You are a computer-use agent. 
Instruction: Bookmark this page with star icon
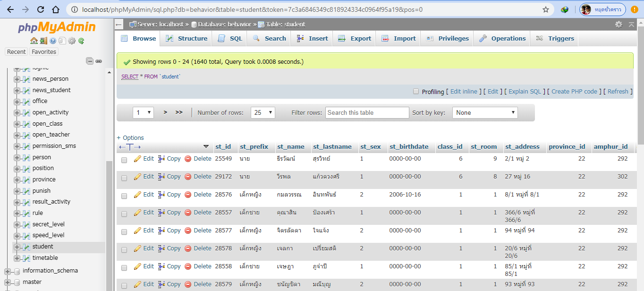pyautogui.click(x=546, y=9)
